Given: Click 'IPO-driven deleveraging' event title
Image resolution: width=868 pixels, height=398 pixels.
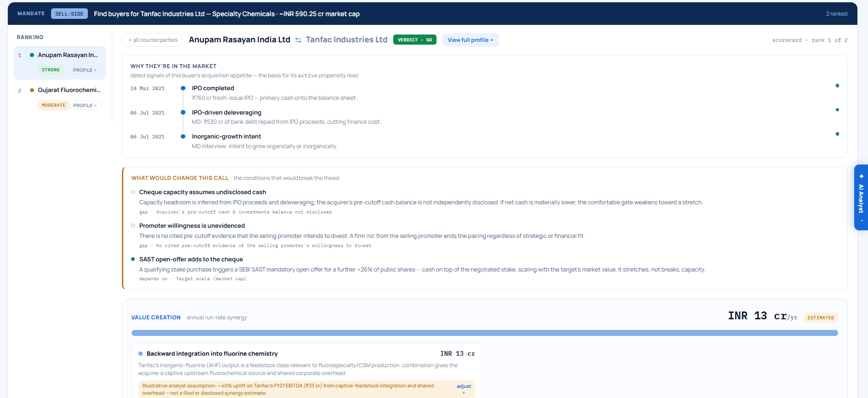Looking at the screenshot, I should [226, 112].
